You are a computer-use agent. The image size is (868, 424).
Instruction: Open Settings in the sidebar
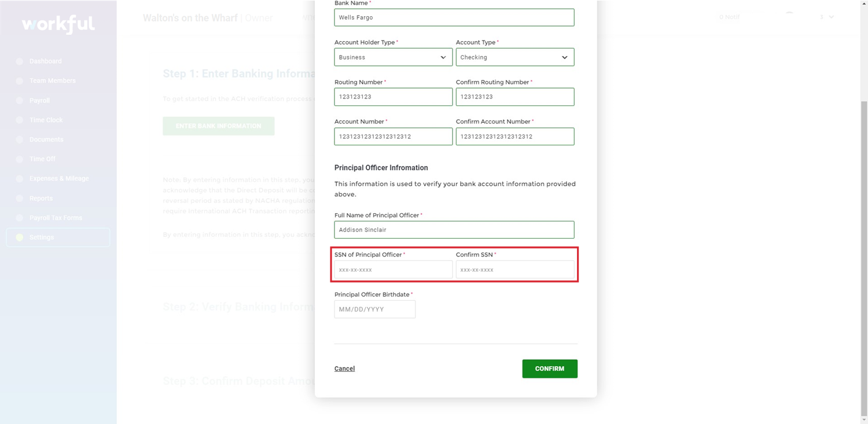click(58, 237)
